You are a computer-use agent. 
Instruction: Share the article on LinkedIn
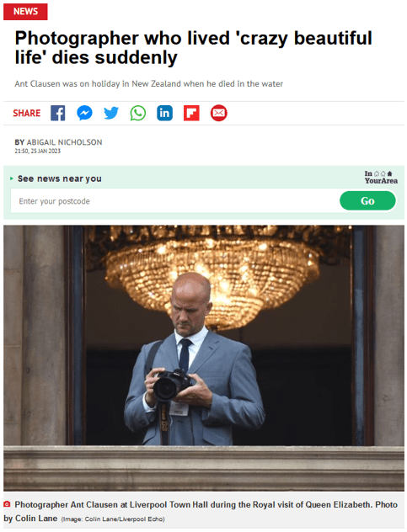coord(165,113)
